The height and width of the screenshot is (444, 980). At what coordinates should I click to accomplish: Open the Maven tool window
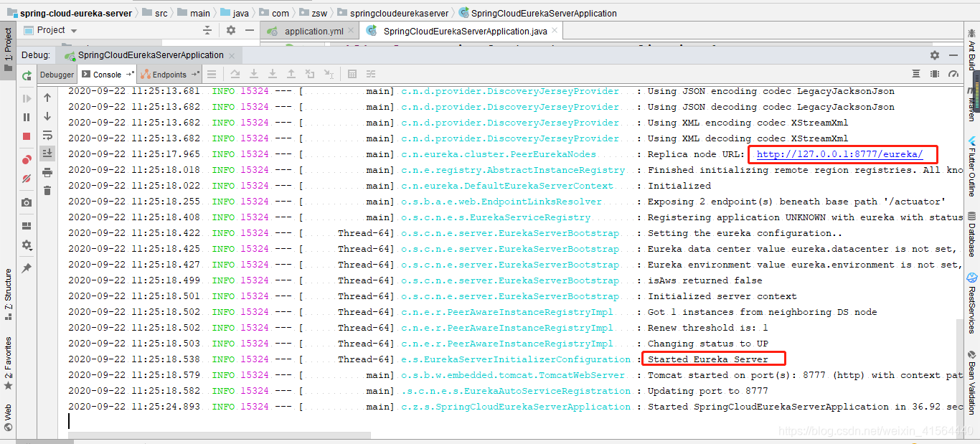click(x=974, y=88)
